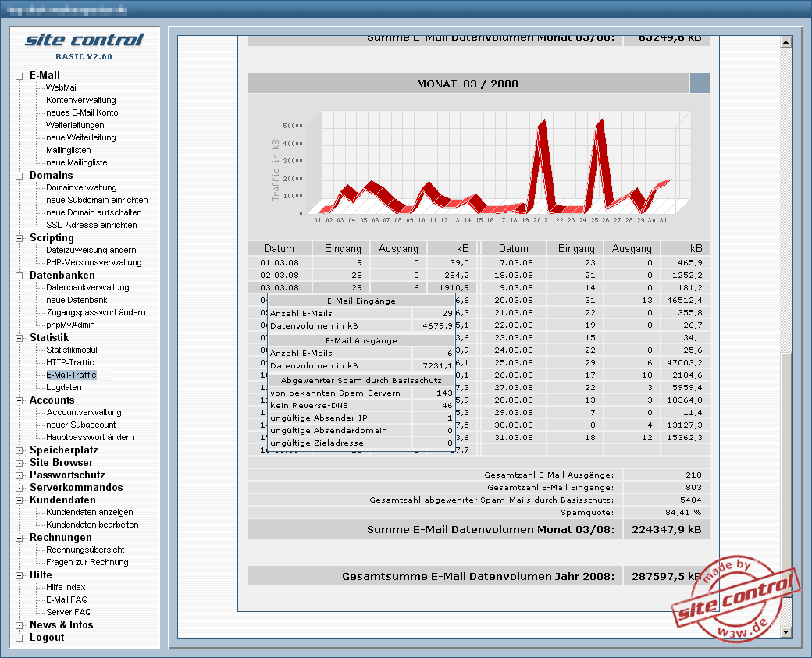812x658 pixels.
Task: Open Dateizuweisung ändern
Action: click(91, 250)
